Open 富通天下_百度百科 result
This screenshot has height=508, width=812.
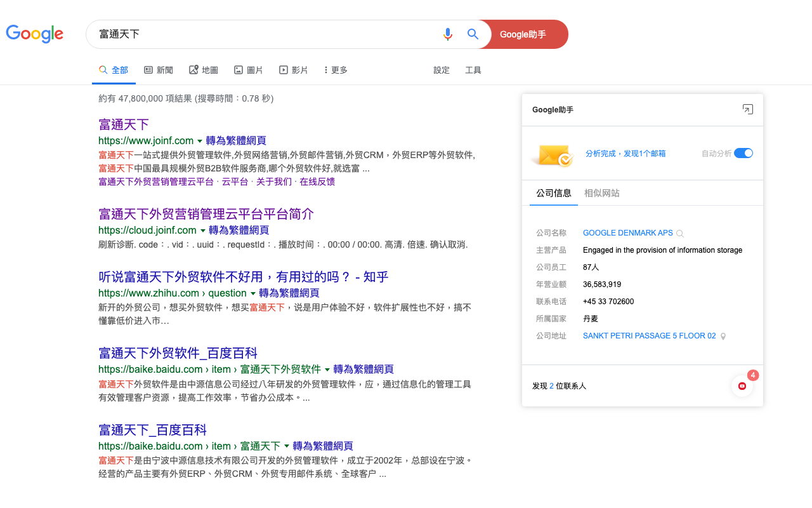(x=153, y=430)
